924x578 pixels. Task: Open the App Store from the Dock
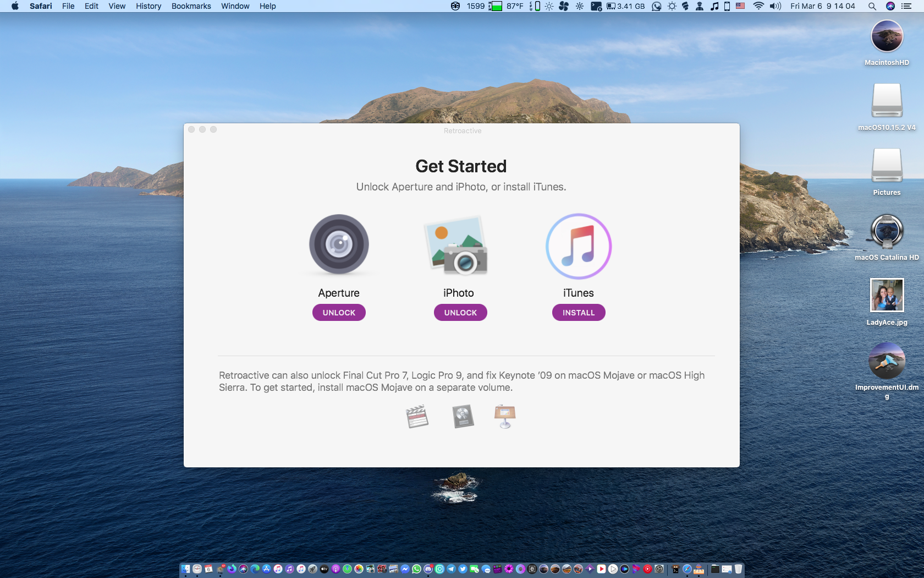point(266,569)
